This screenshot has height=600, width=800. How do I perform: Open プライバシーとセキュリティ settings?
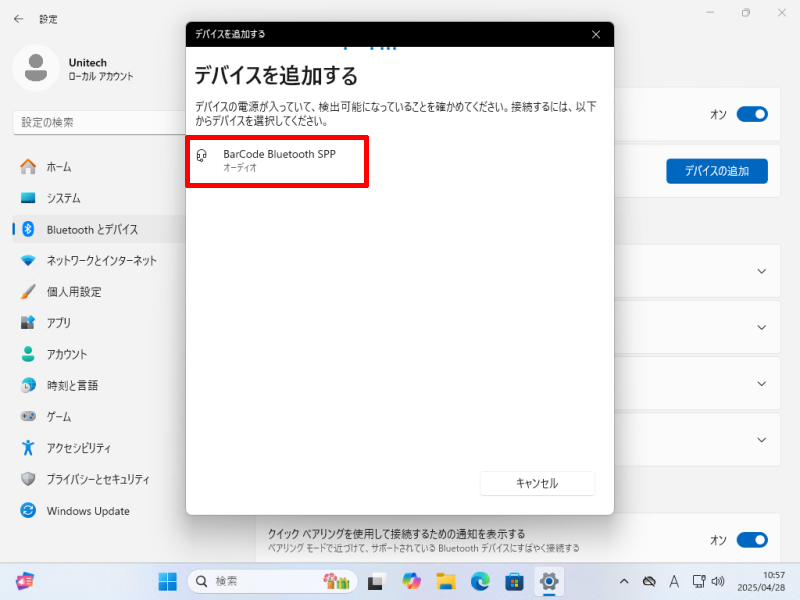(x=99, y=479)
